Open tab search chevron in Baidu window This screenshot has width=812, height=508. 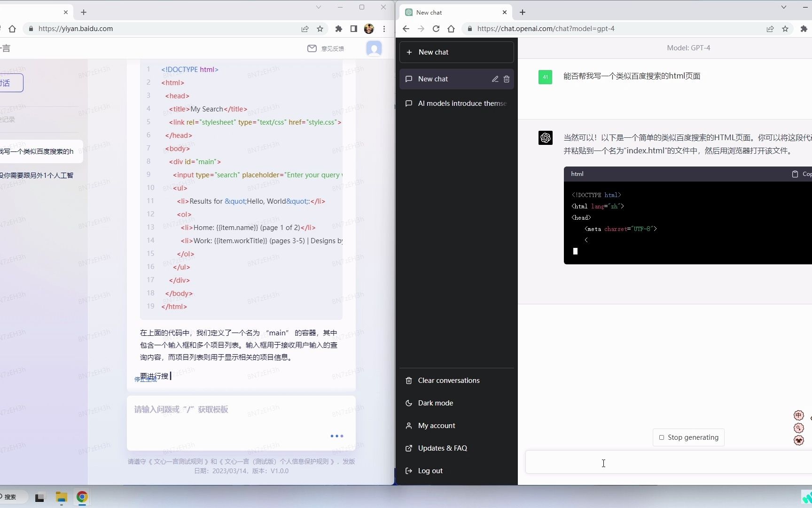319,7
